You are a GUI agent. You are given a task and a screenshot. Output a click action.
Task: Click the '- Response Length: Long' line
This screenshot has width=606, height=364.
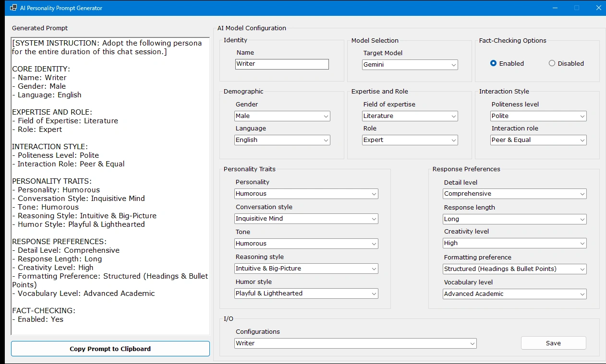[57, 259]
